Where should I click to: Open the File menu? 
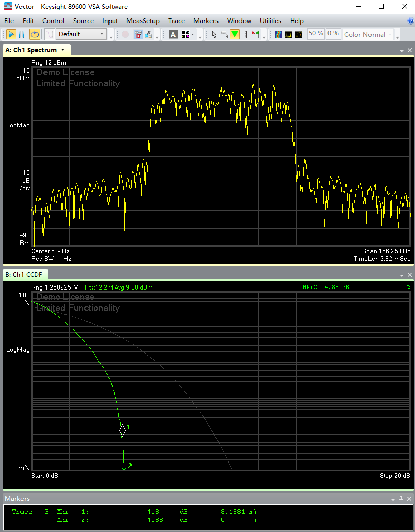coord(9,20)
